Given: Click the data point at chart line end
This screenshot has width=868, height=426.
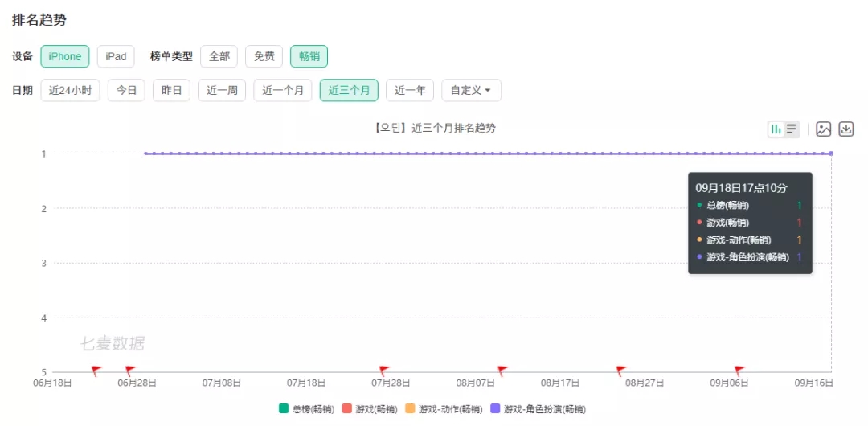Looking at the screenshot, I should click(x=831, y=154).
